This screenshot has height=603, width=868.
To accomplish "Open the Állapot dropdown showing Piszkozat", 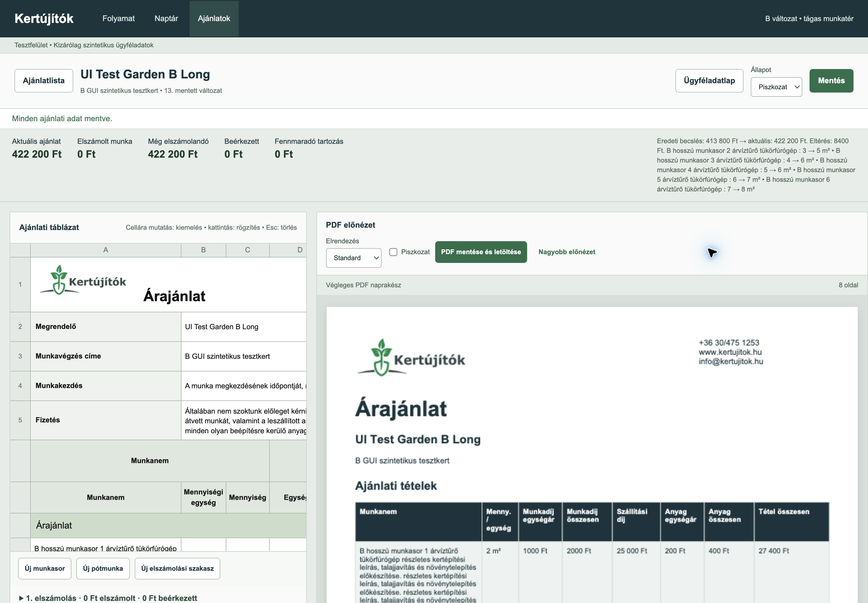I will [x=776, y=87].
